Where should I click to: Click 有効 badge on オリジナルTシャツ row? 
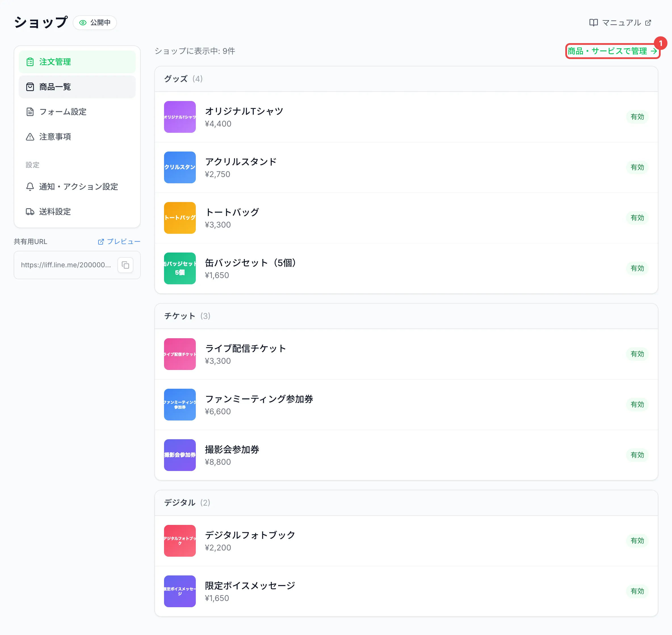point(637,117)
